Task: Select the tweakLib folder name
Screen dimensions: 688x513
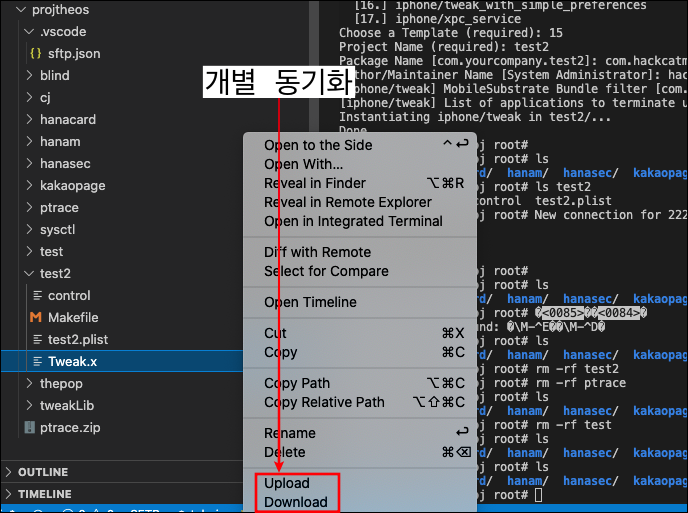Action: pos(67,405)
